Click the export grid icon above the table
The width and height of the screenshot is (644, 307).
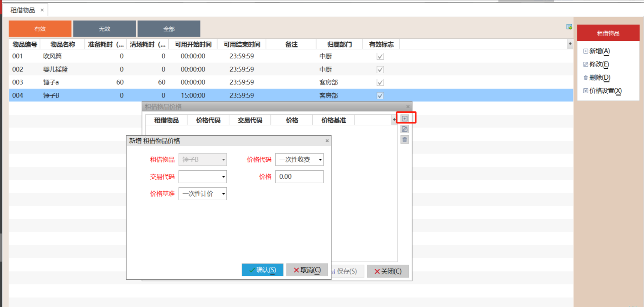(x=569, y=27)
